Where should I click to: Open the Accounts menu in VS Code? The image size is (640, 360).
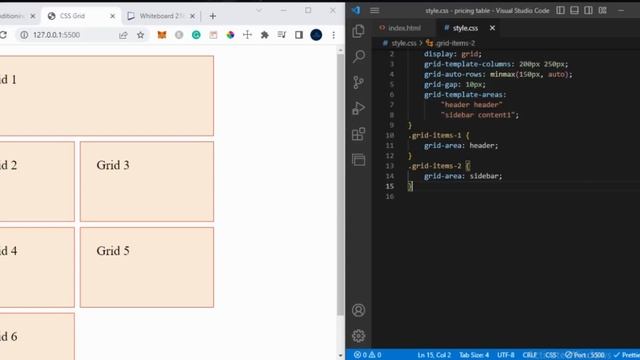click(358, 310)
